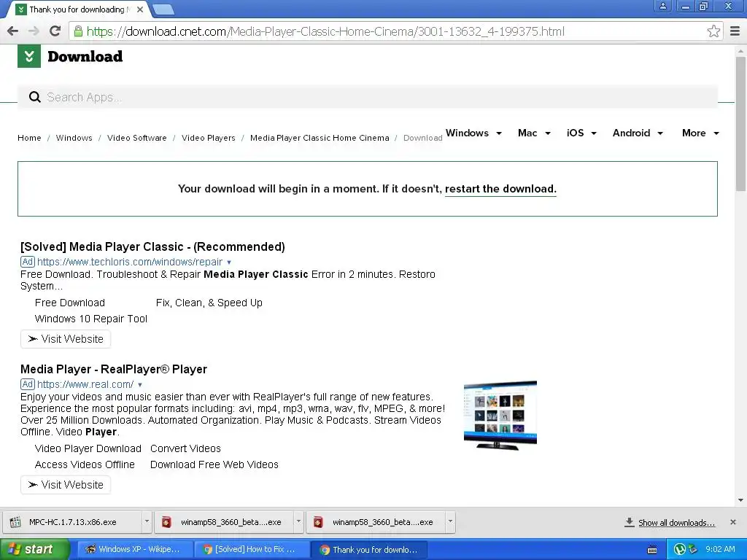
Task: Click the green Download logo icon
Action: 29,56
